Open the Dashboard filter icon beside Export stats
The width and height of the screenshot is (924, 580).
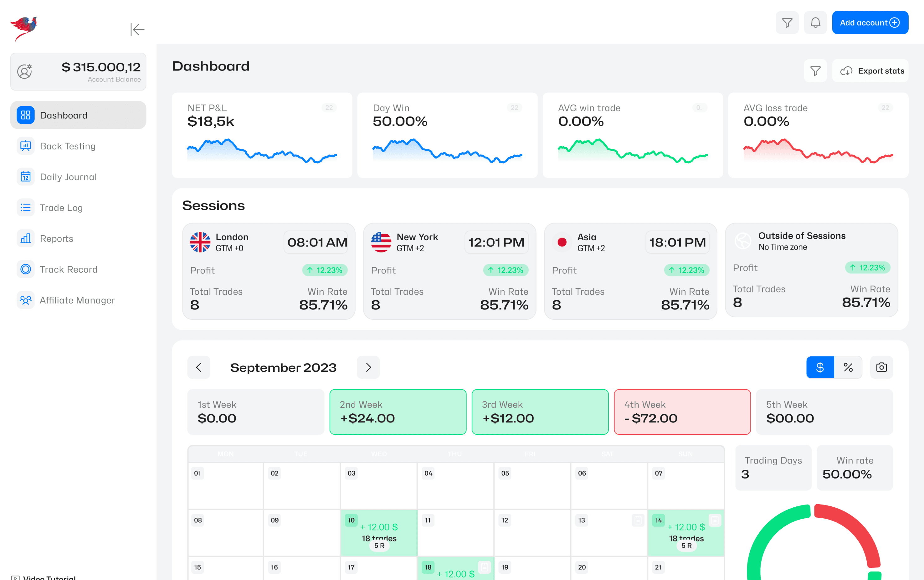tap(815, 71)
